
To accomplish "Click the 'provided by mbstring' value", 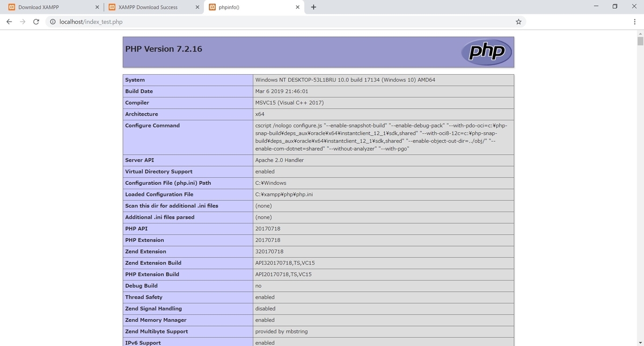I will [282, 331].
